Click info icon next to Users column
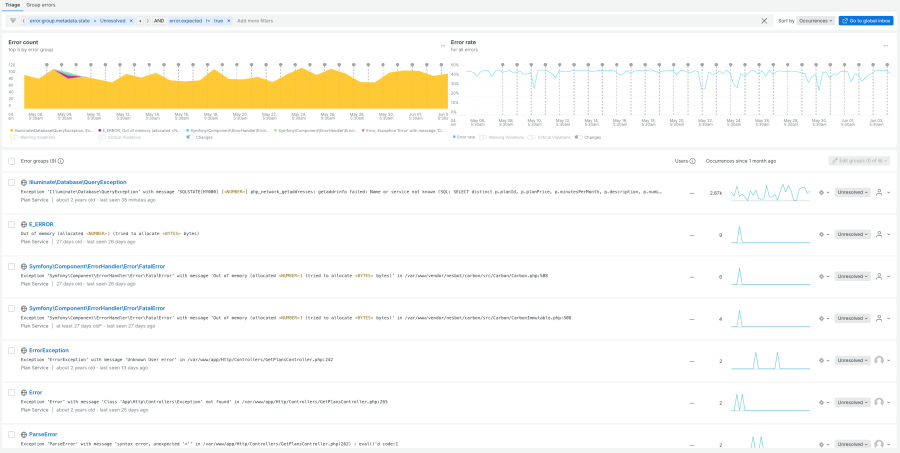Viewport: 900px width, 453px height. 693,160
